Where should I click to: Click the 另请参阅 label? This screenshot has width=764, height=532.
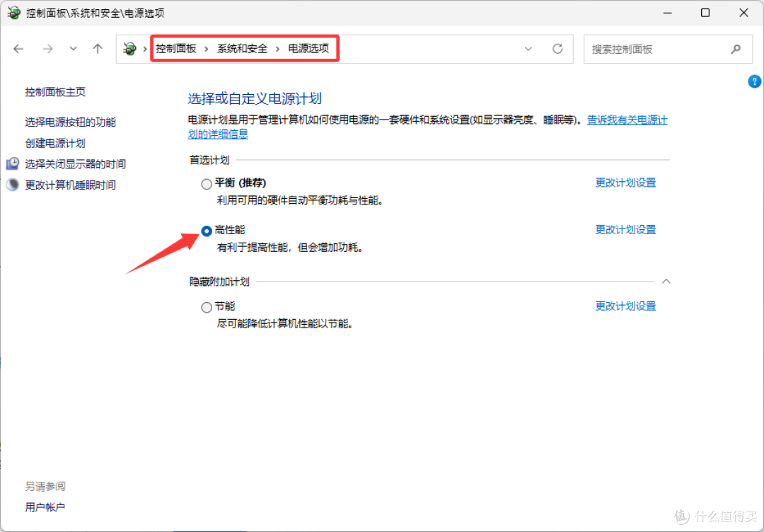point(45,486)
